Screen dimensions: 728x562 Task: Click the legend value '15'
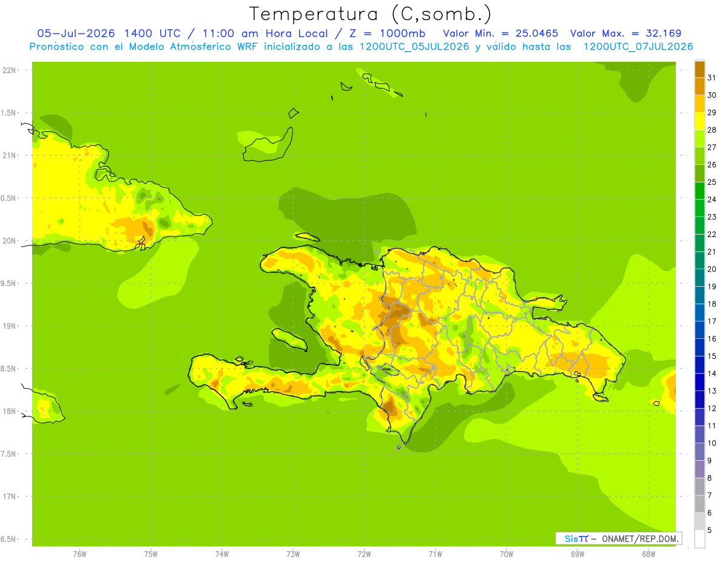[712, 356]
